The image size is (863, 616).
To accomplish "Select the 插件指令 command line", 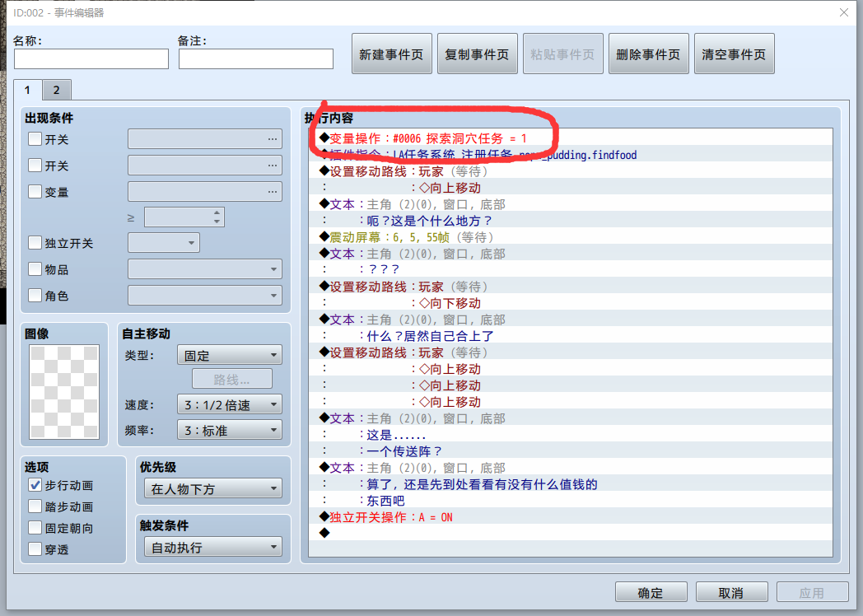I will click(x=570, y=155).
